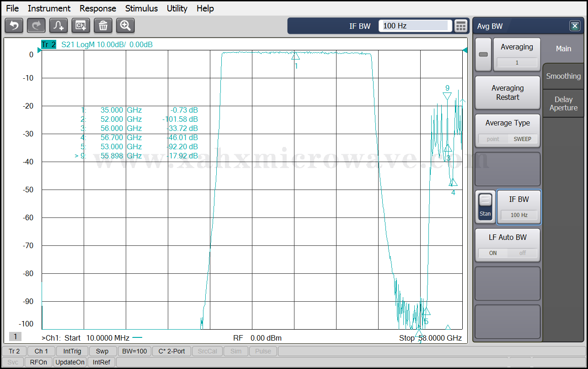Toggle the Averaging on/off switch
Screen dimensions: 588x369
483,54
